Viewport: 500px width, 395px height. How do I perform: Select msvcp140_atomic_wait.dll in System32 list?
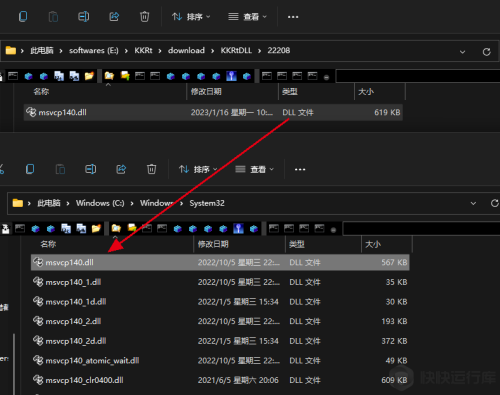coord(220,360)
